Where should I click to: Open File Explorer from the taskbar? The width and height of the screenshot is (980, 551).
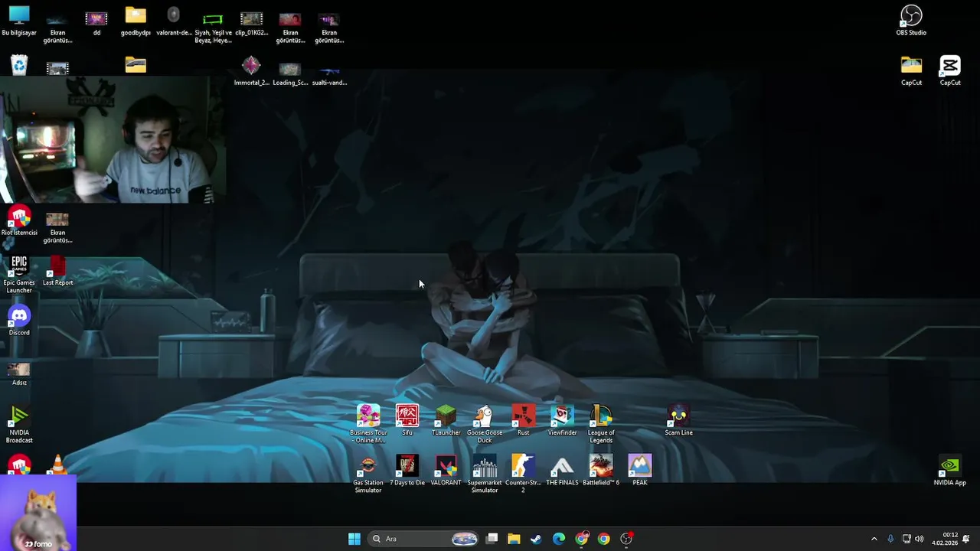point(514,539)
